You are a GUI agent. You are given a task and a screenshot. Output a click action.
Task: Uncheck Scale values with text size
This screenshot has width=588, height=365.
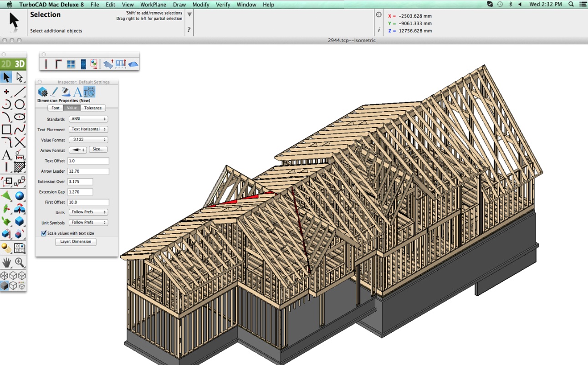click(x=44, y=233)
